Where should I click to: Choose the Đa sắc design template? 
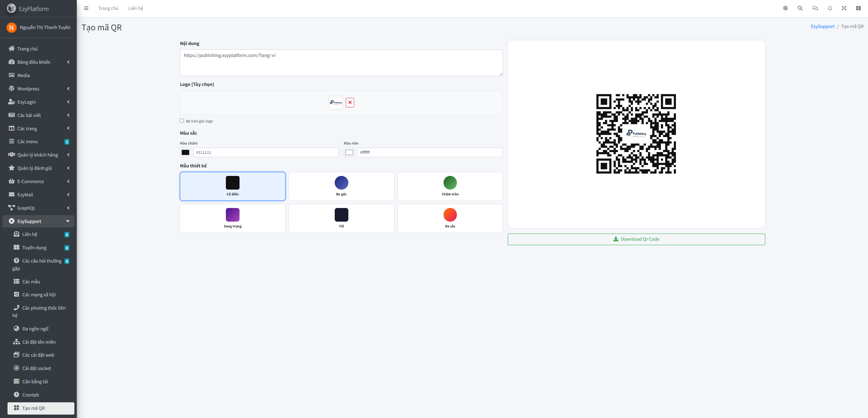pos(450,218)
